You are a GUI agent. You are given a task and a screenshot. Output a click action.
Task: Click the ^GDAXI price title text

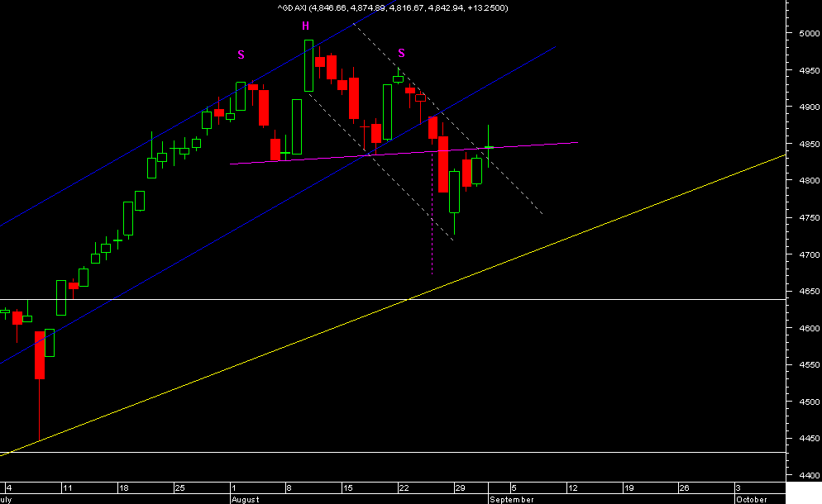point(393,8)
